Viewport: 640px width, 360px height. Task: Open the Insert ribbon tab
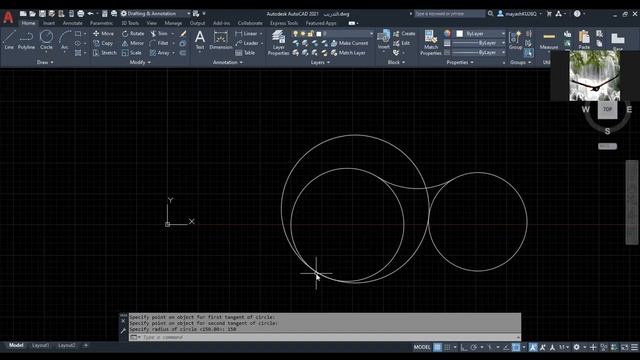49,23
